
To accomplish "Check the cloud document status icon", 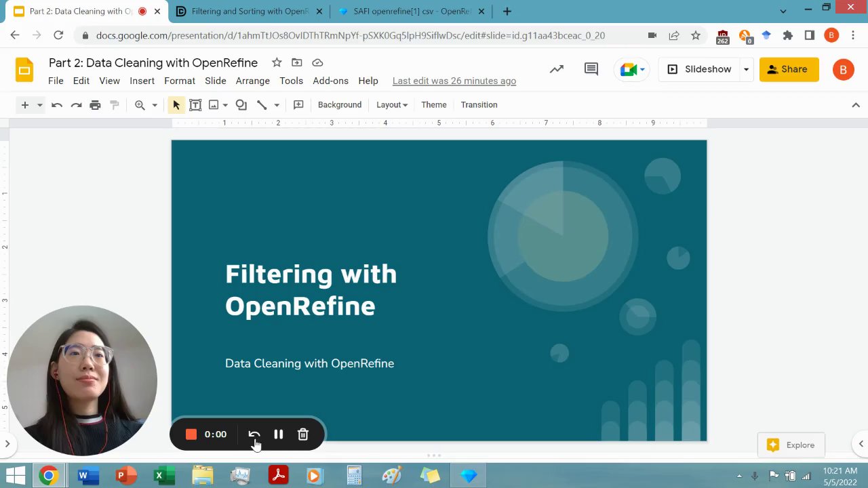I will pos(317,62).
